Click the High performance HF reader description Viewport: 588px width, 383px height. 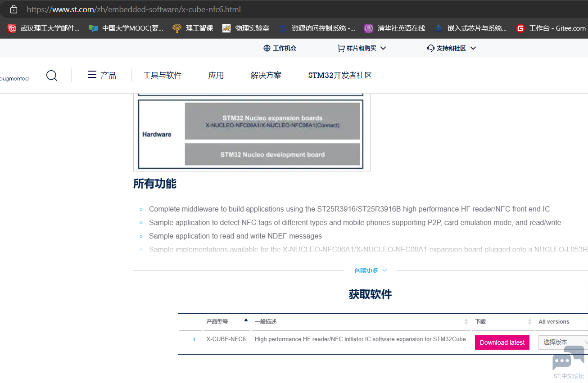pos(360,339)
